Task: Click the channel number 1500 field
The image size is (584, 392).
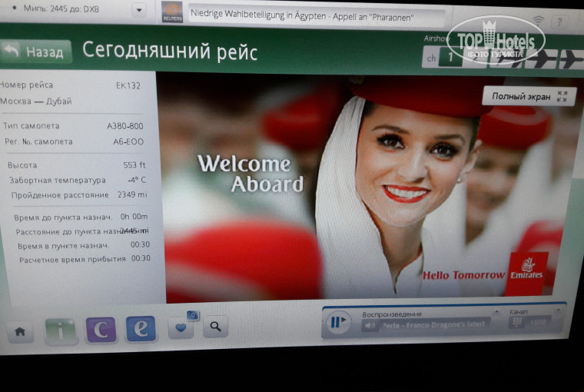Action: [538, 321]
